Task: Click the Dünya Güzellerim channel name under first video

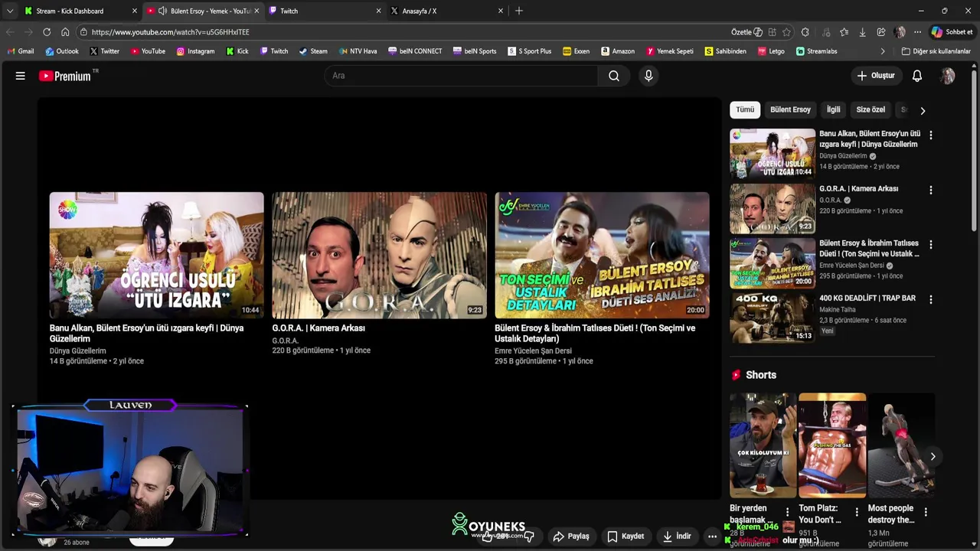Action: pos(78,350)
